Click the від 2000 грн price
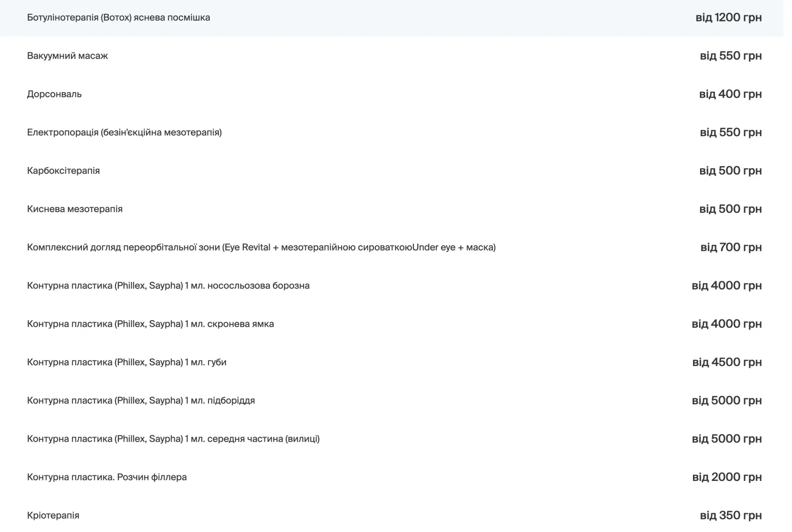792x532 pixels. coord(727,477)
